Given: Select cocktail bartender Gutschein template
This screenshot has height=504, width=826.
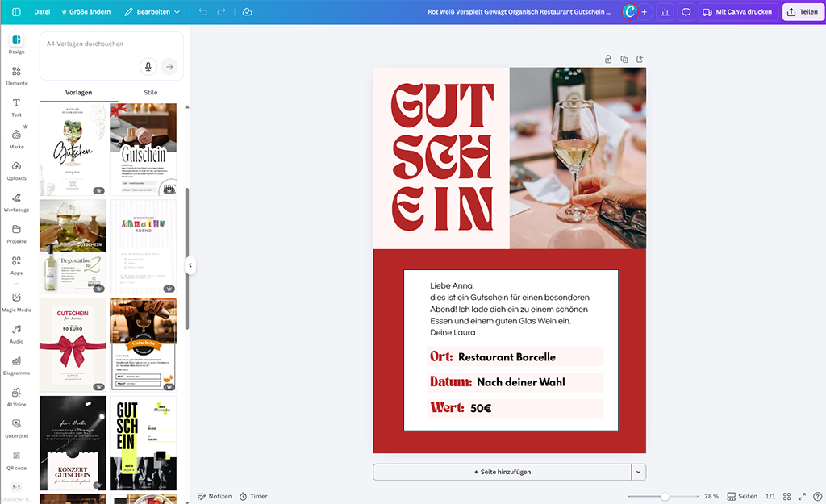Looking at the screenshot, I should 144,344.
